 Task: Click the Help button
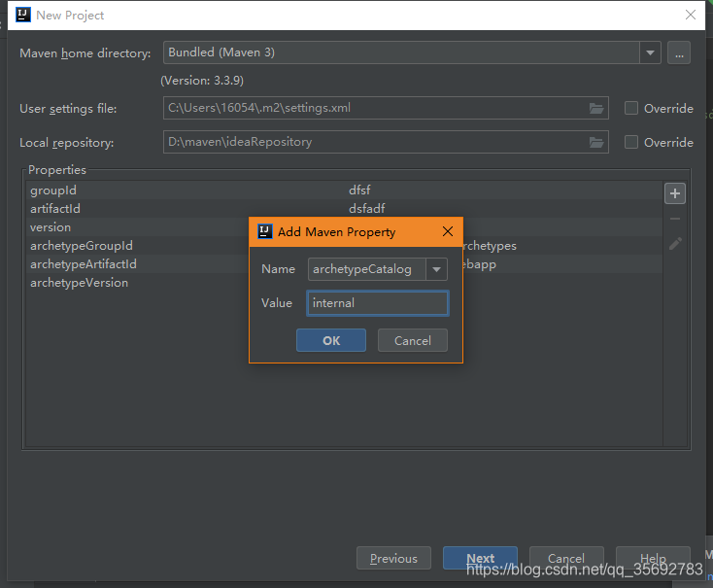pyautogui.click(x=653, y=558)
